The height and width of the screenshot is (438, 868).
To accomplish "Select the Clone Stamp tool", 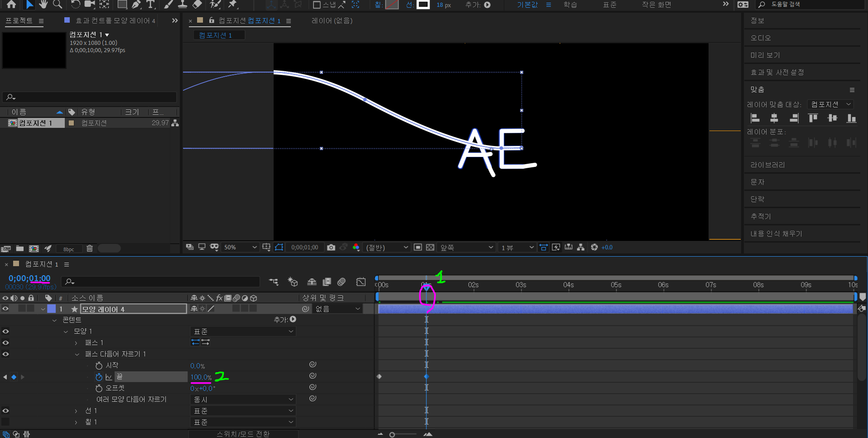I will tap(183, 5).
